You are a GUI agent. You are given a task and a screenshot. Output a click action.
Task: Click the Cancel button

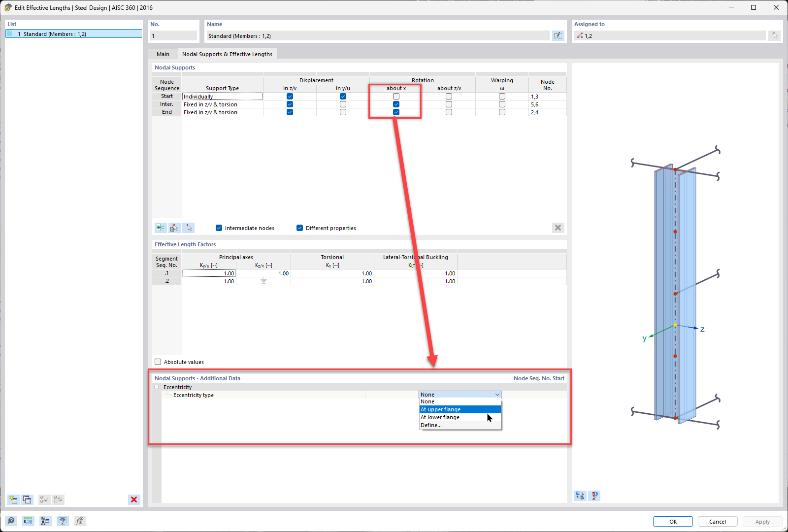(718, 522)
